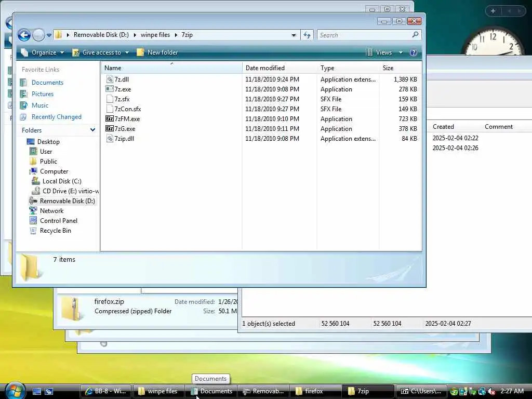
Task: Open the Organize menu
Action: point(42,52)
